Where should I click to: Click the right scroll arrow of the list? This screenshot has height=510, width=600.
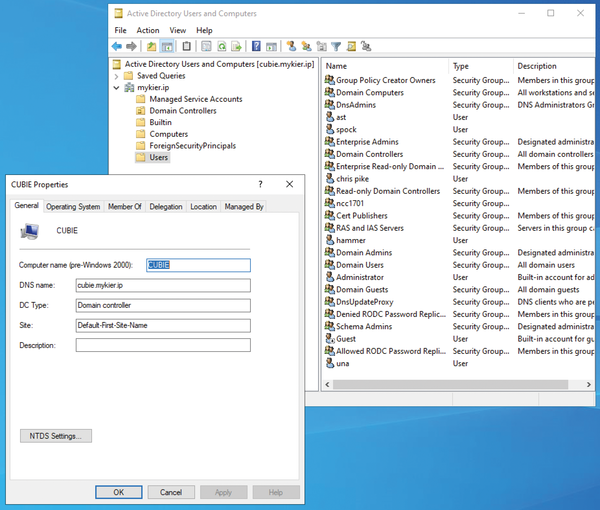(589, 384)
